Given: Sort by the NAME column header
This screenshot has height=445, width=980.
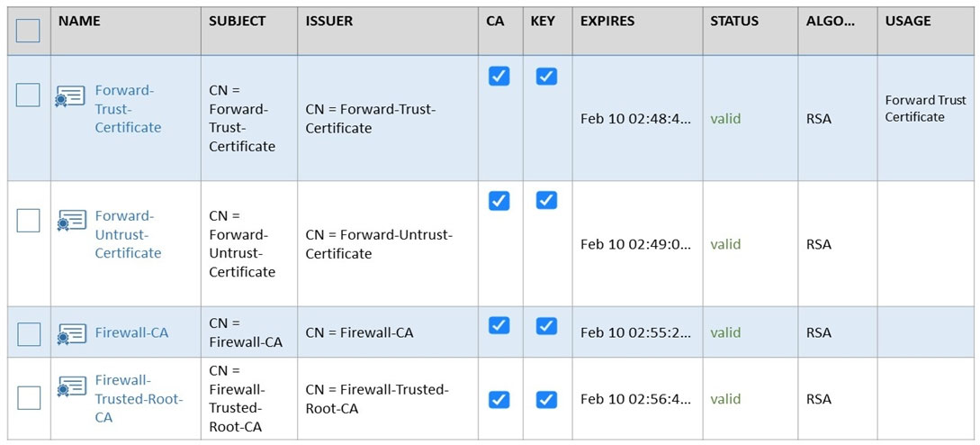Looking at the screenshot, I should click(x=79, y=21).
